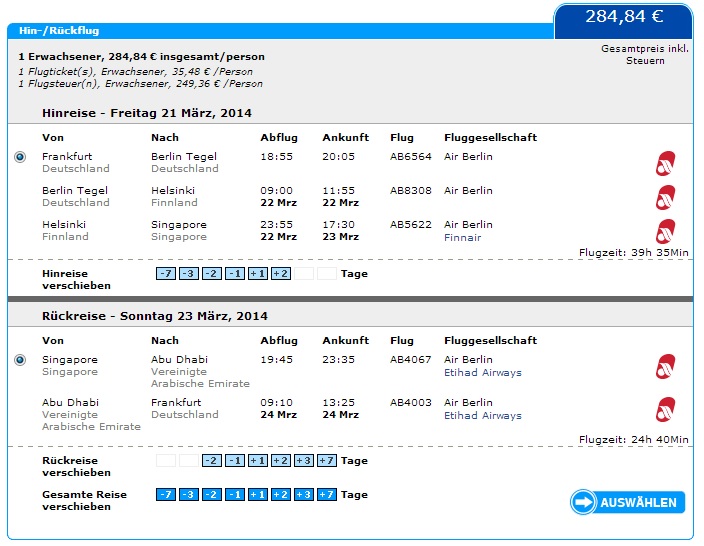This screenshot has height=546, width=704.
Task: Shift Rückreise by +1 day
Action: pyautogui.click(x=258, y=460)
